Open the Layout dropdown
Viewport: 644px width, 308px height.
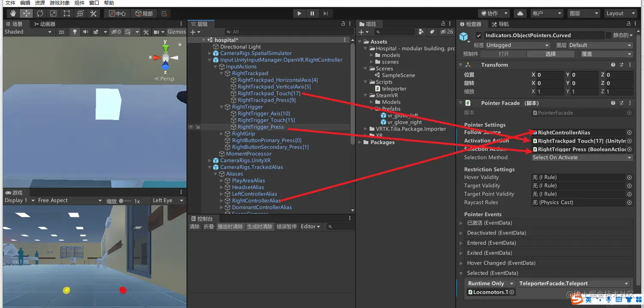tap(621, 13)
